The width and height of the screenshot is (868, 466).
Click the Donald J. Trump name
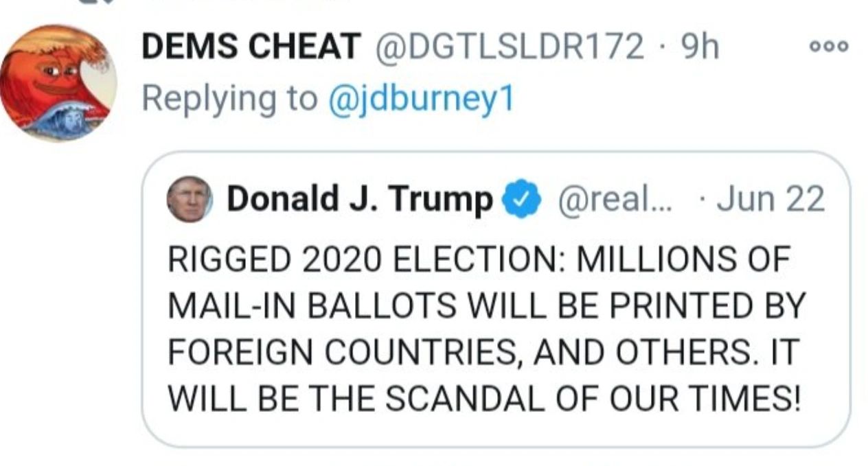[359, 199]
